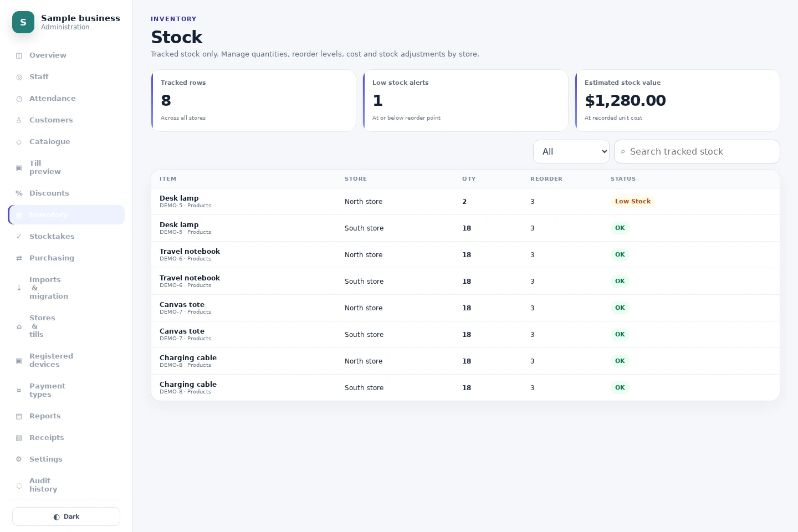798x532 pixels.
Task: Click the Tracked rows card
Action: tap(253, 100)
